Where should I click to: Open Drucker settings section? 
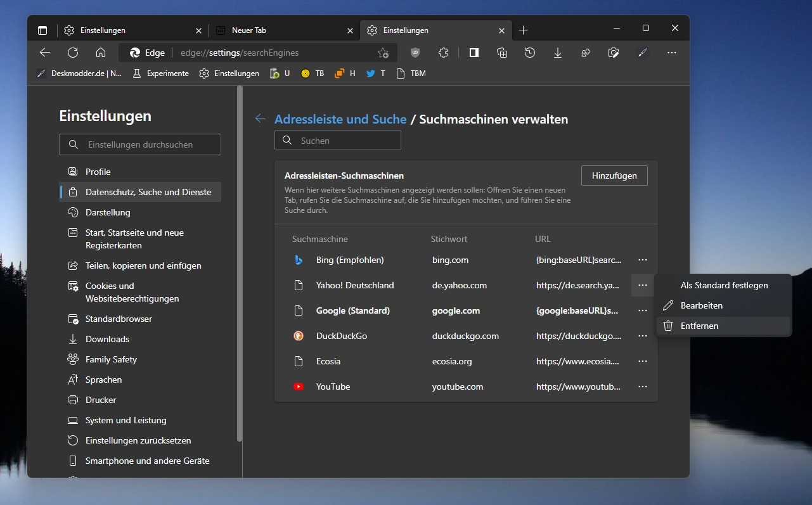[x=140, y=400]
